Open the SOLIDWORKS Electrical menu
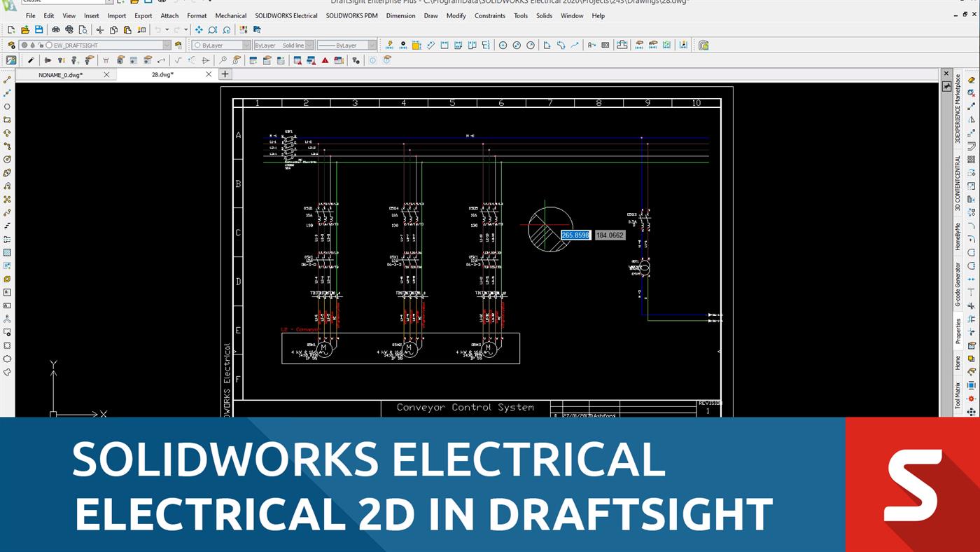 [x=286, y=15]
